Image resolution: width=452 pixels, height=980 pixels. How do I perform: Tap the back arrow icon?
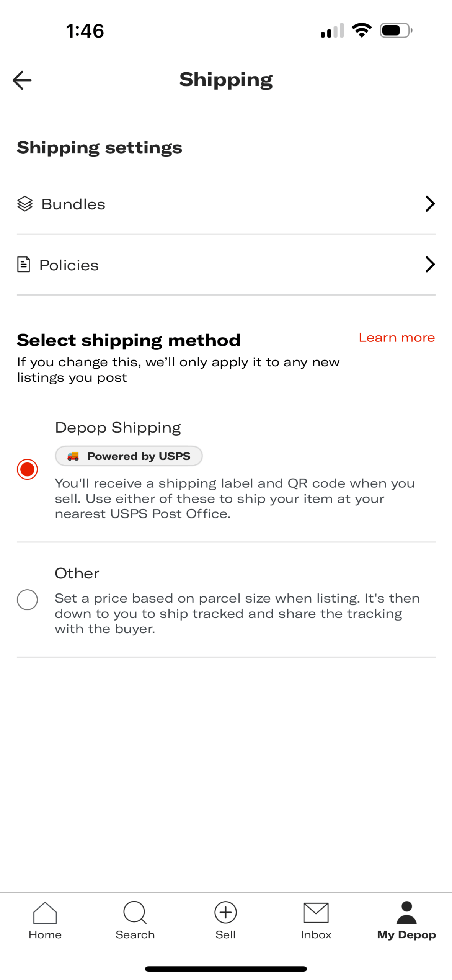[x=22, y=80]
